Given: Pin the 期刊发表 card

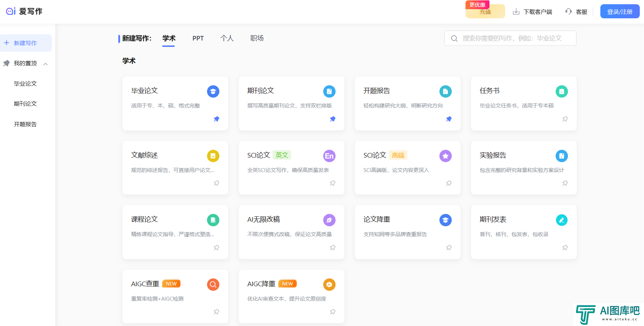Looking at the screenshot, I should (x=565, y=248).
